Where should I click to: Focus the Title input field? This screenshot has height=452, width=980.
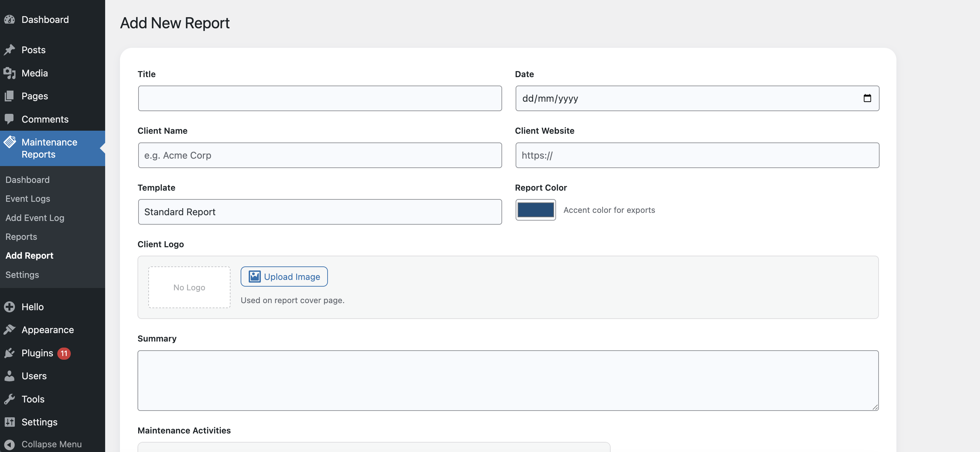(x=320, y=98)
